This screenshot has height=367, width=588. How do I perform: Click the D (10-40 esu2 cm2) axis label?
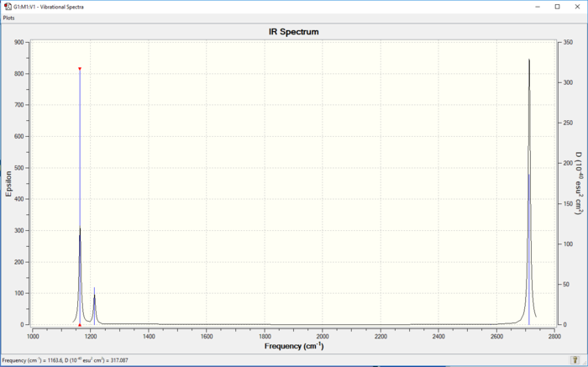pyautogui.click(x=580, y=183)
